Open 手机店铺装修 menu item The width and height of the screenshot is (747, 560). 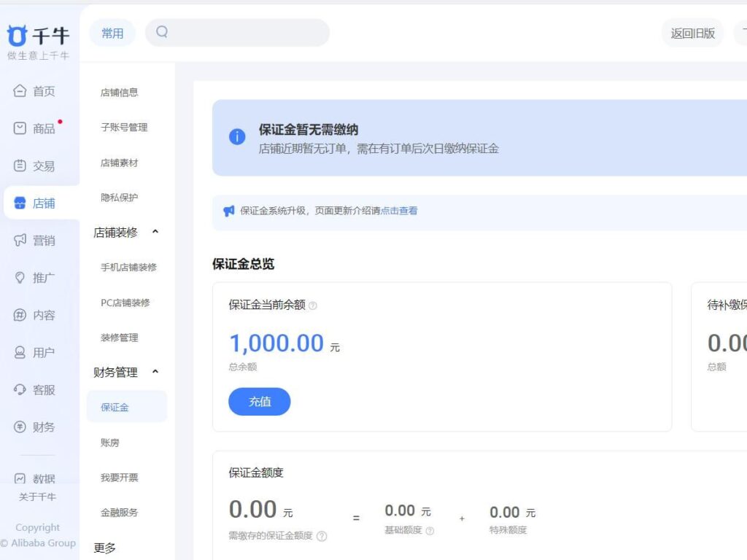(128, 267)
